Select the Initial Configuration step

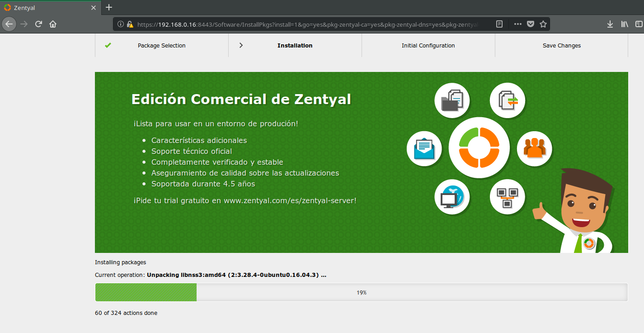click(428, 46)
